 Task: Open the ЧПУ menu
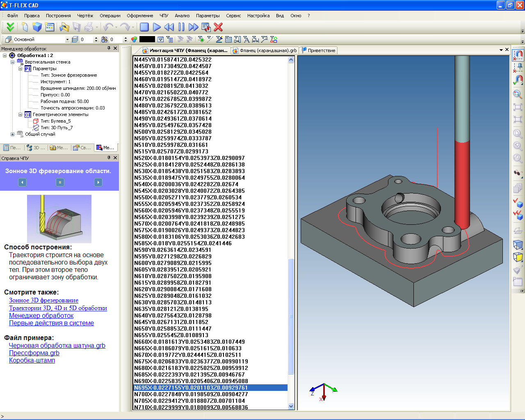point(164,16)
